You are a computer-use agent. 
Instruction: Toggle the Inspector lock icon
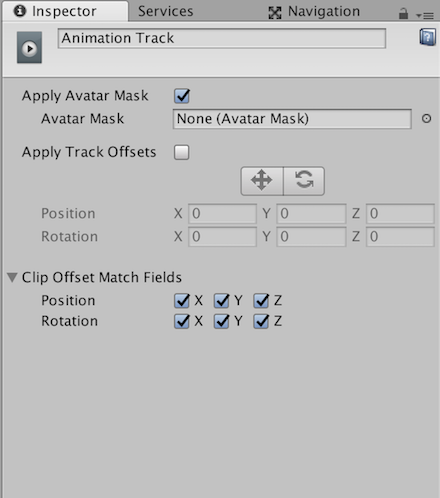coord(403,14)
